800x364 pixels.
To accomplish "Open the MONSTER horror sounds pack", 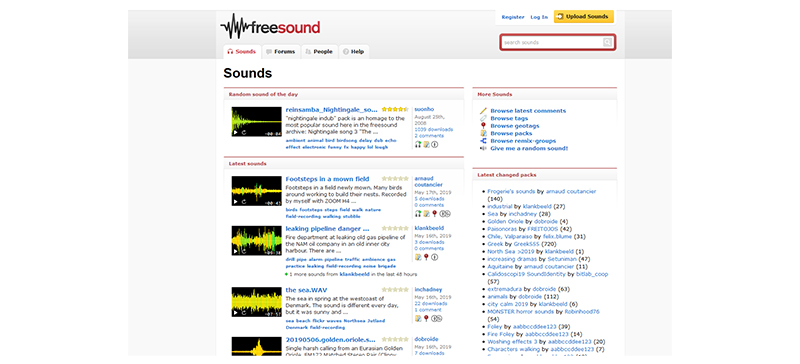I will [x=520, y=311].
